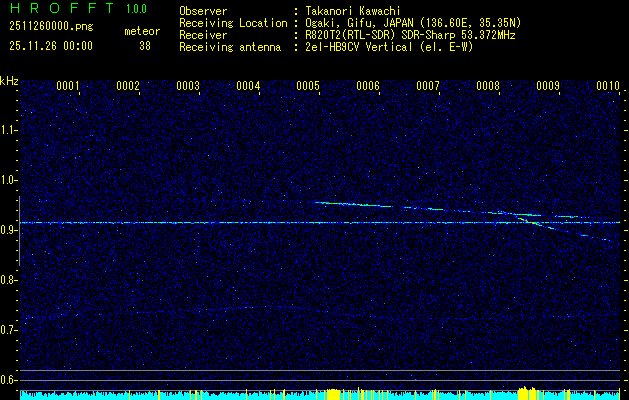Screen dimensions: 629x400
Task: Click time marker 0003
Action: pyautogui.click(x=188, y=85)
